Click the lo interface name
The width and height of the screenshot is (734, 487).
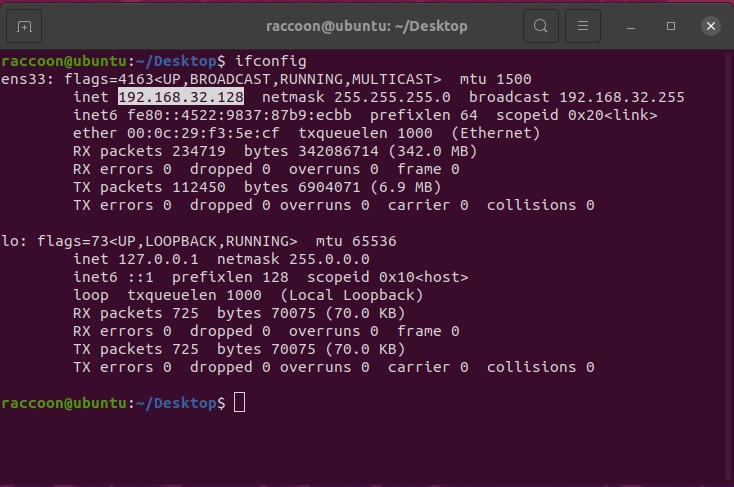10,241
